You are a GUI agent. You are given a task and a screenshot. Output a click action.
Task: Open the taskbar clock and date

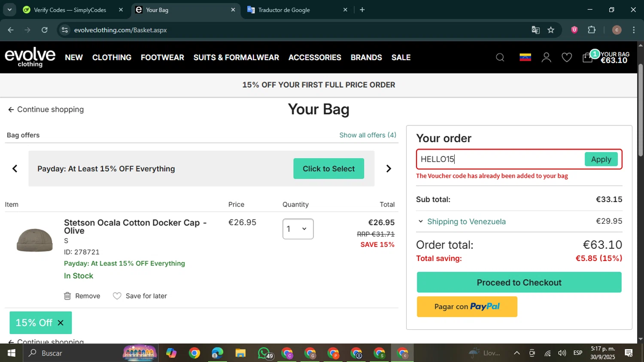(x=603, y=353)
